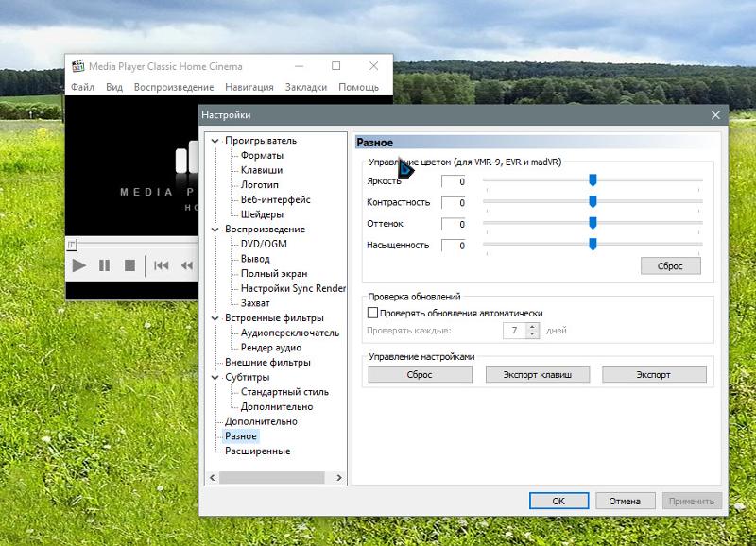Click the rewind button in the player
Viewport: 756px width, 546px height.
(187, 265)
